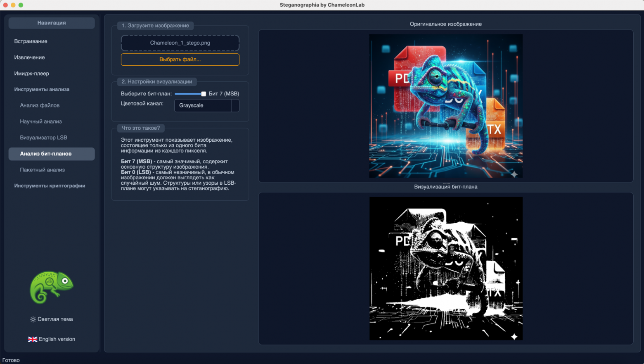Click the UK flag icon
This screenshot has height=364, width=644.
(x=32, y=339)
